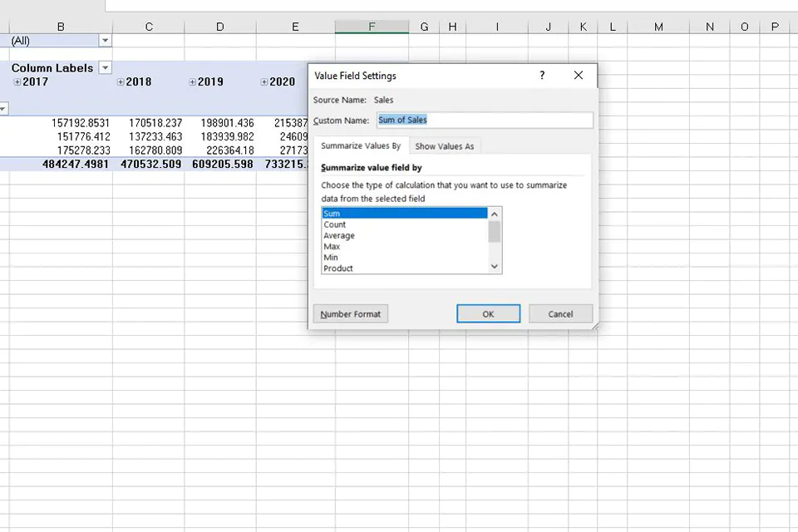Expand the 2017 column group
This screenshot has width=798, height=532.
click(x=16, y=81)
